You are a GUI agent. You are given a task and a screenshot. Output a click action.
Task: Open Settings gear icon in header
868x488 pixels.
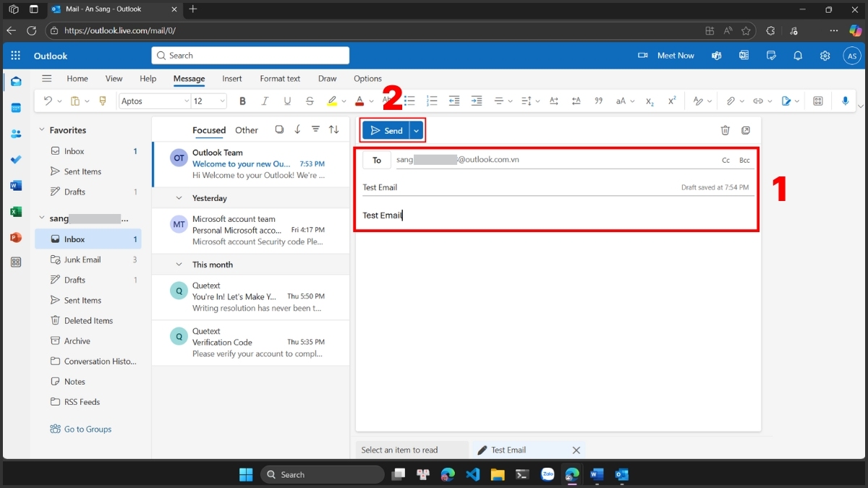pyautogui.click(x=825, y=56)
